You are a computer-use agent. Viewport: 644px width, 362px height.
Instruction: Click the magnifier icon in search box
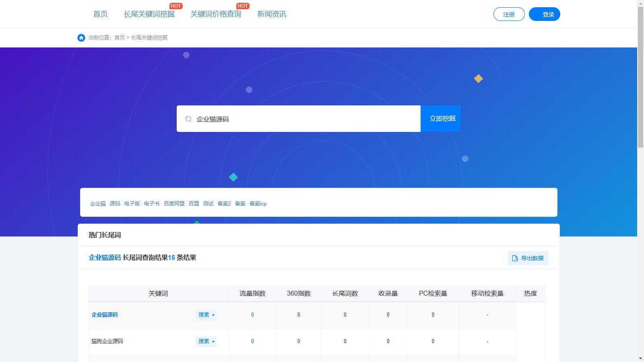tap(188, 119)
